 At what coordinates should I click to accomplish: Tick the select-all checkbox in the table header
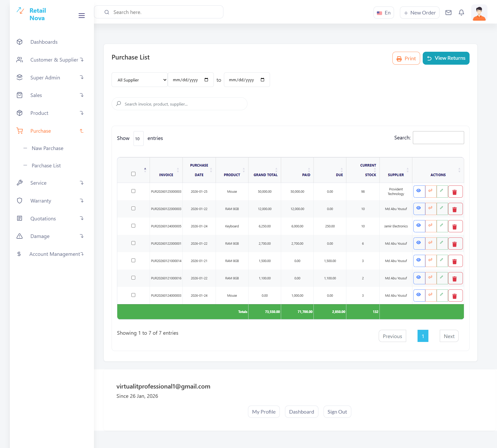(x=133, y=174)
